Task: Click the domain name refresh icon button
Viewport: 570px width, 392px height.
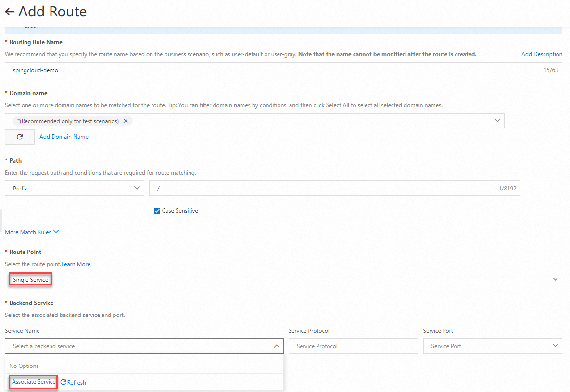Action: [x=20, y=137]
